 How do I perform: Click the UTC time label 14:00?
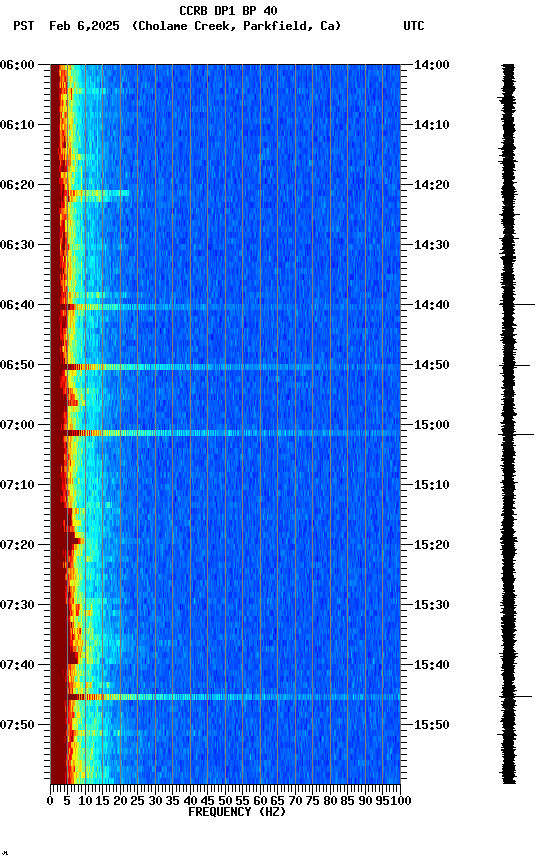pos(432,65)
